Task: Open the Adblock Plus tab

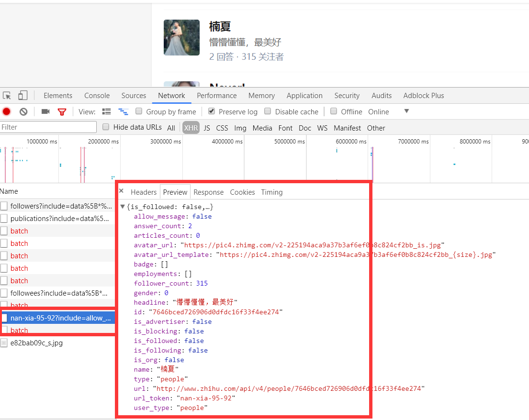Action: pyautogui.click(x=423, y=96)
